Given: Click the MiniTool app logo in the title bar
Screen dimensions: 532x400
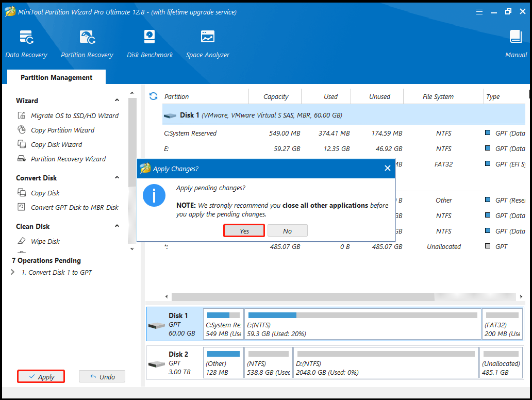Looking at the screenshot, I should (x=10, y=11).
